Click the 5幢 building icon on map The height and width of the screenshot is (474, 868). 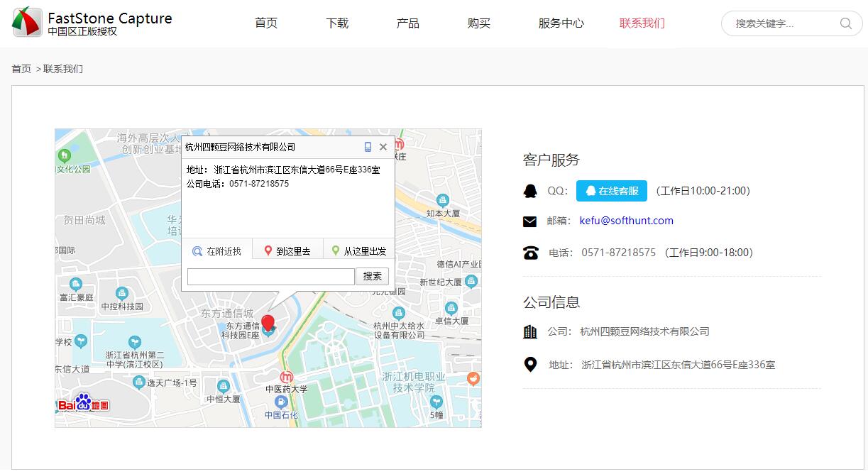tap(436, 402)
